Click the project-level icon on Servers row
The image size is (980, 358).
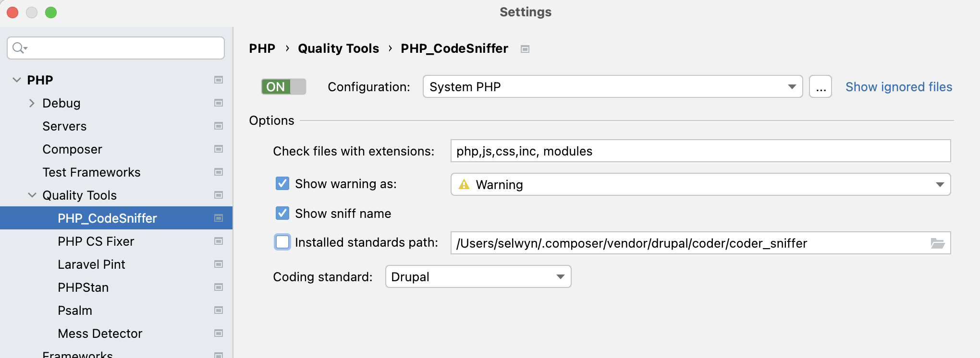tap(219, 126)
